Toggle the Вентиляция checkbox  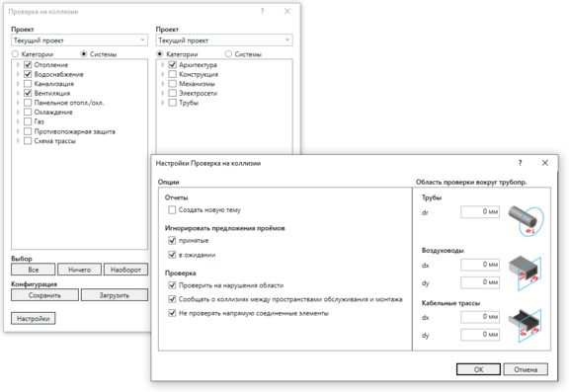28,93
